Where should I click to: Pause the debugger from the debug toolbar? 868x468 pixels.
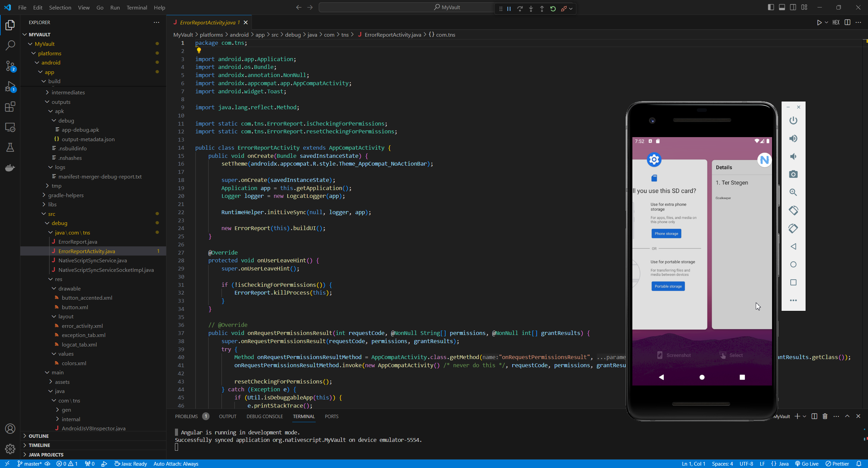[x=509, y=9]
